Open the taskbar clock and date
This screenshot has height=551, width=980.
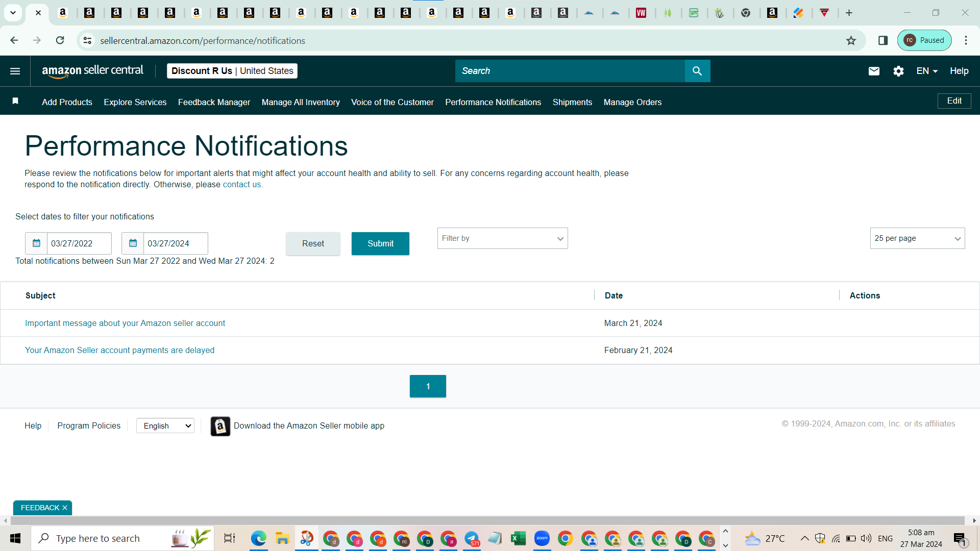[x=921, y=538]
